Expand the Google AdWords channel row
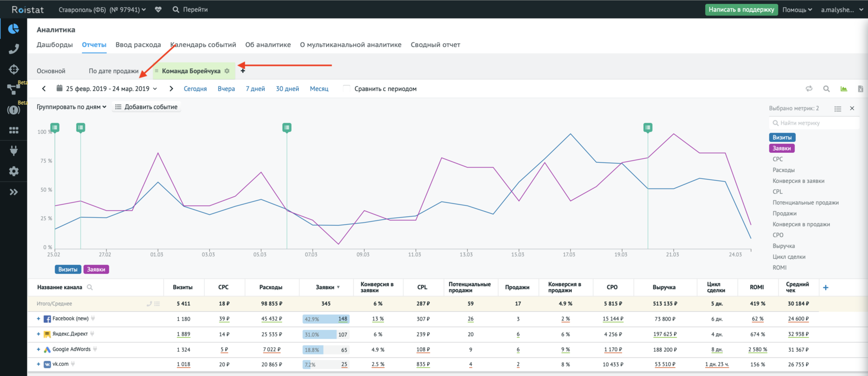This screenshot has width=868, height=376. coord(38,350)
